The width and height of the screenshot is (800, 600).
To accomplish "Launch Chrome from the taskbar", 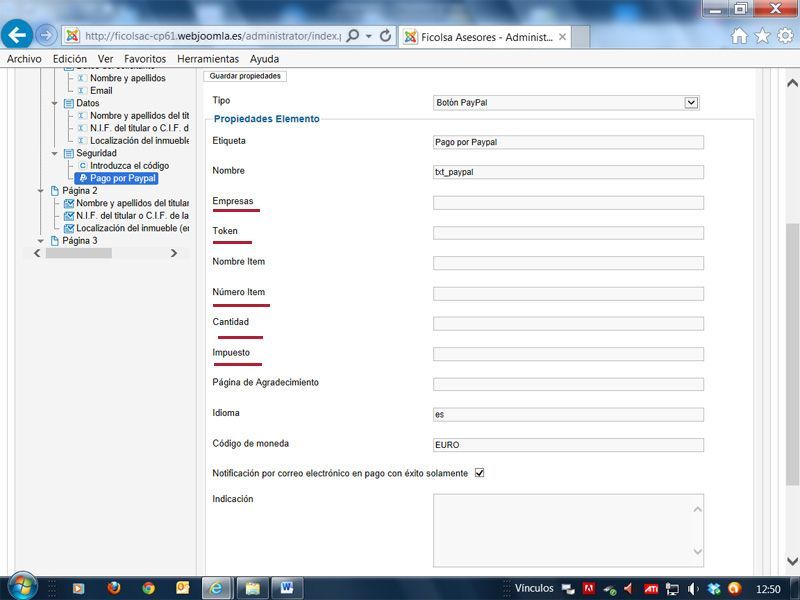I will tap(148, 588).
